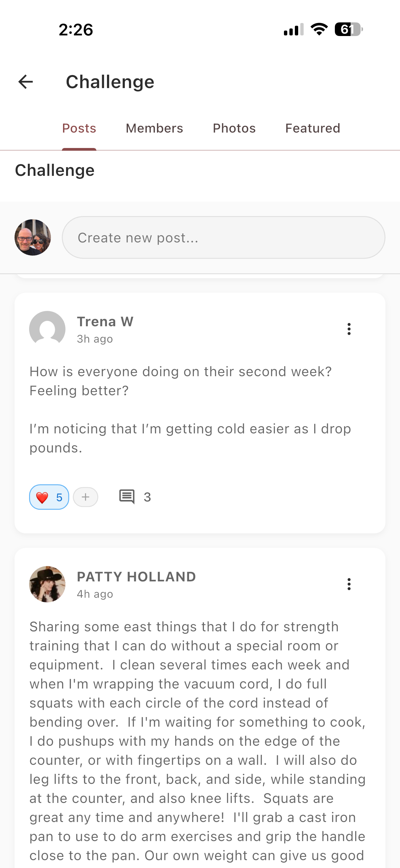Tap the battery indicator in status bar
Screen dimensions: 400x868
click(348, 29)
